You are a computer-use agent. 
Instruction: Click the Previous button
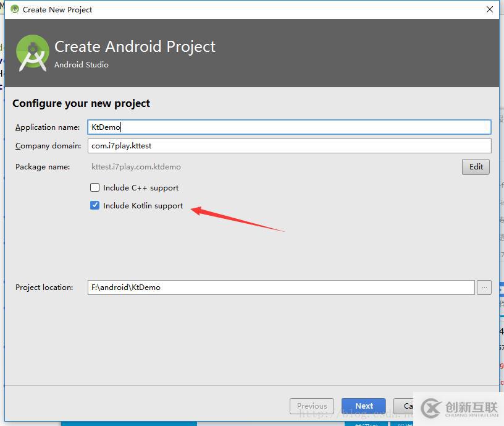[312, 406]
